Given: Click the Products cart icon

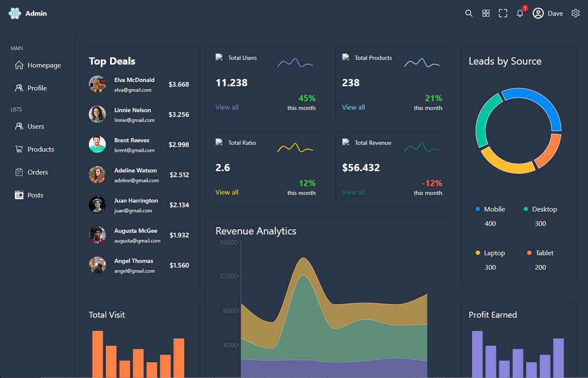Looking at the screenshot, I should [x=19, y=149].
